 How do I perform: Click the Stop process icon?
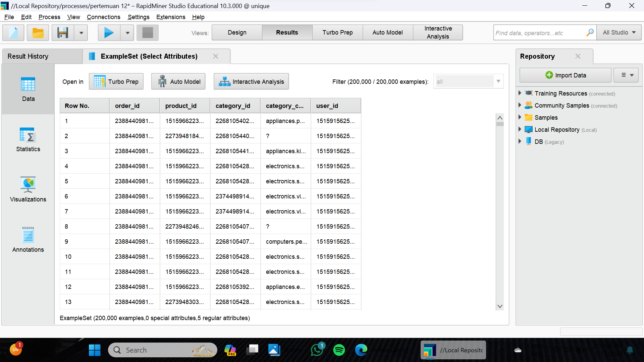click(148, 33)
